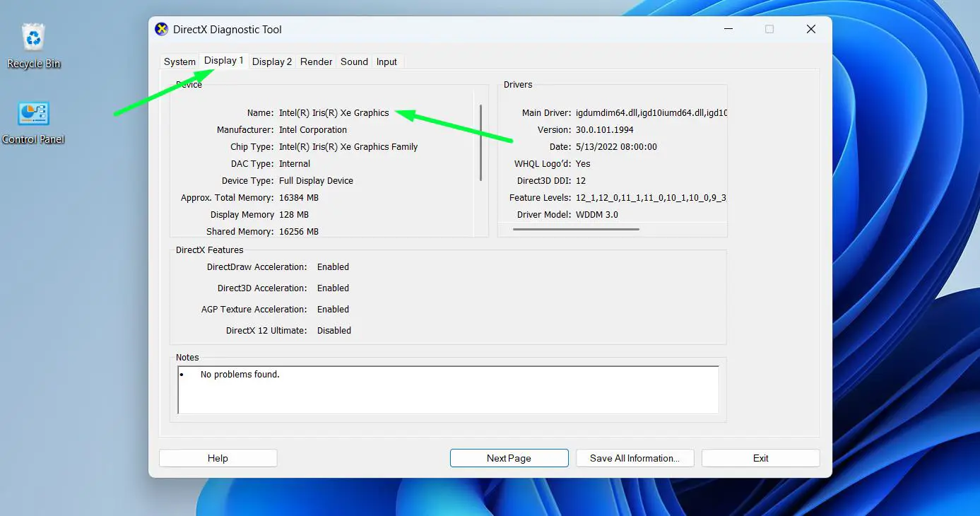
Task: Select the Render tab
Action: (316, 61)
